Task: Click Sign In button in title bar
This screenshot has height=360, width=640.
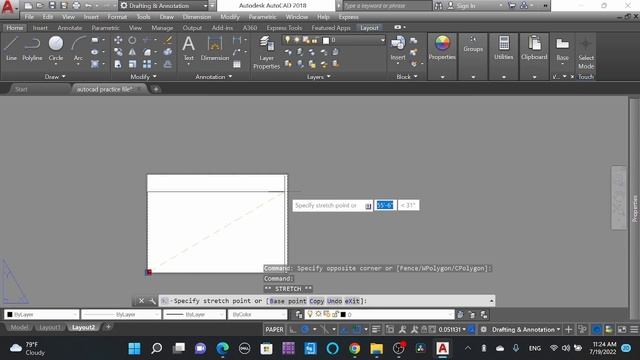Action: 462,6
